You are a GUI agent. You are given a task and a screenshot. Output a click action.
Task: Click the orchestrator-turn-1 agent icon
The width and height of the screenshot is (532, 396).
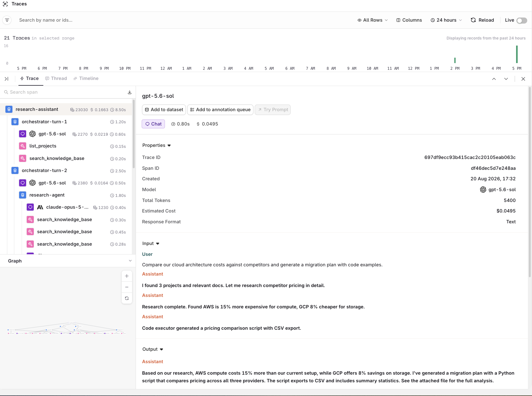coord(15,122)
